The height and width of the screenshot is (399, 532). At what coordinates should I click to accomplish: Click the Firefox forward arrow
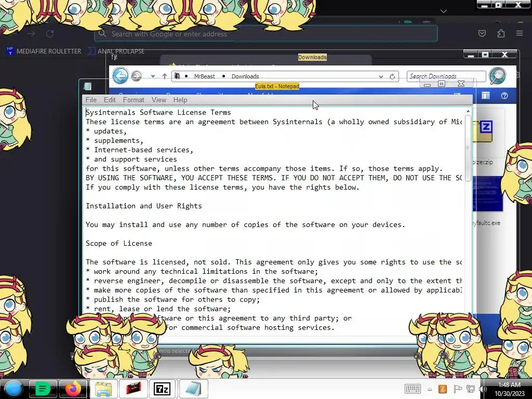click(x=31, y=34)
